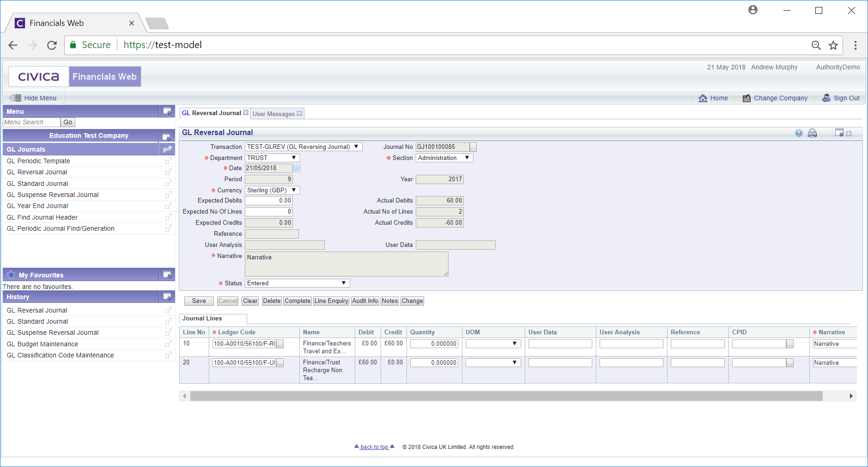This screenshot has height=467, width=868.
Task: Click the Menu Search input field
Action: [x=31, y=123]
